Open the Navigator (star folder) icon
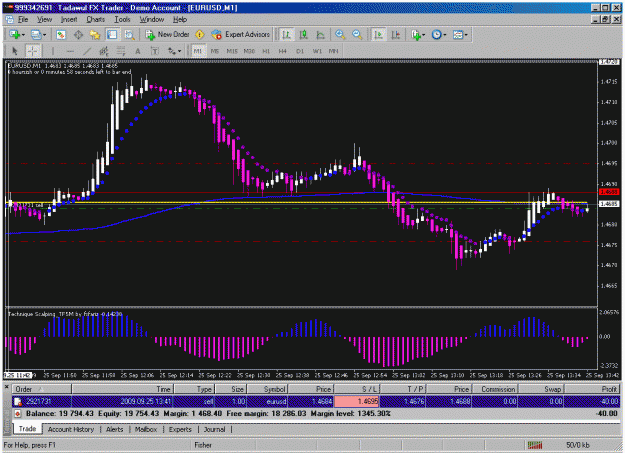Viewport: 625px width, 453px height. click(x=95, y=35)
